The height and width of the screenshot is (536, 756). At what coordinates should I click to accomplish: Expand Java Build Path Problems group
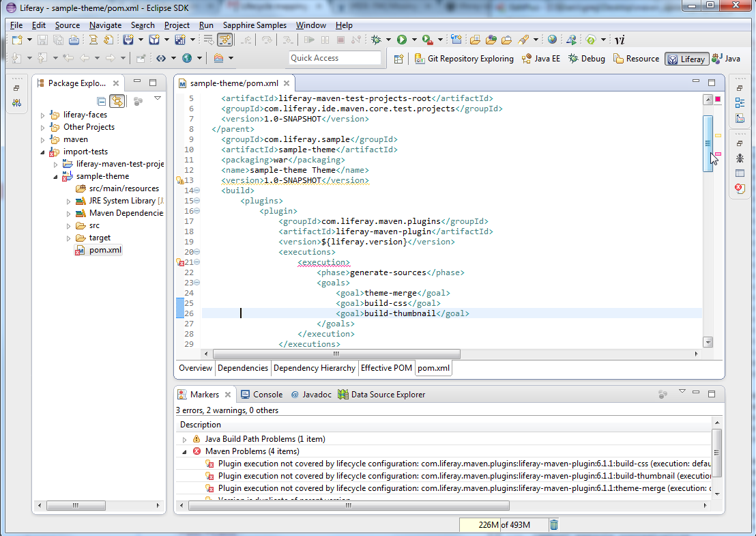click(184, 440)
